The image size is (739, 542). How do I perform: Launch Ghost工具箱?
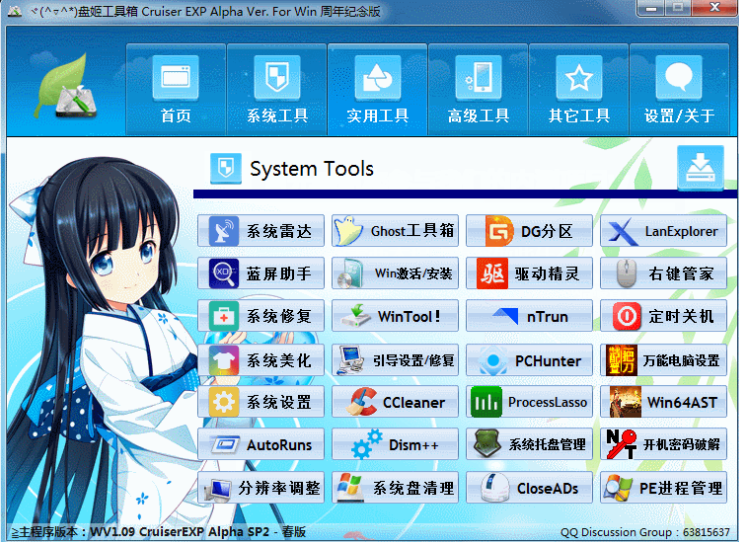[395, 231]
